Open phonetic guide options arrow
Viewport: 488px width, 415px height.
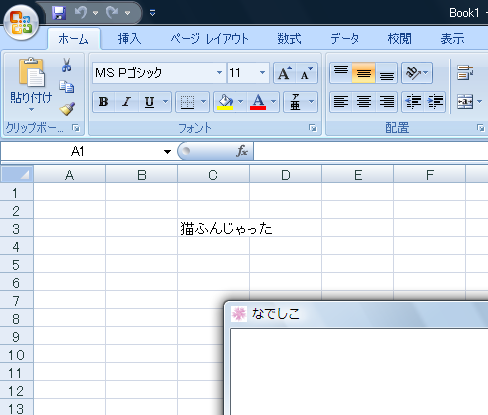click(x=312, y=102)
